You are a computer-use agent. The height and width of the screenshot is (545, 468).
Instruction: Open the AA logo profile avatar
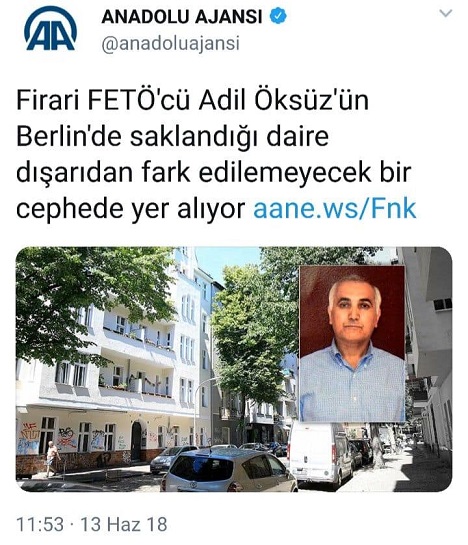[50, 29]
